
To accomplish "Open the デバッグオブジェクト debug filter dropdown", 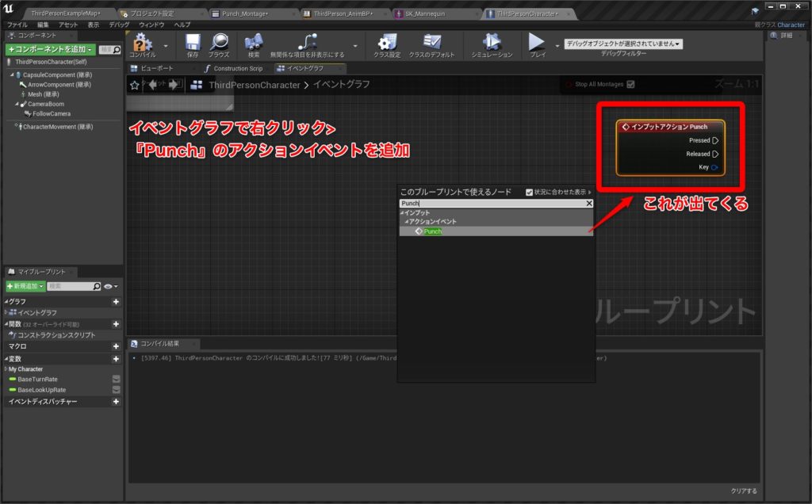I will click(623, 44).
